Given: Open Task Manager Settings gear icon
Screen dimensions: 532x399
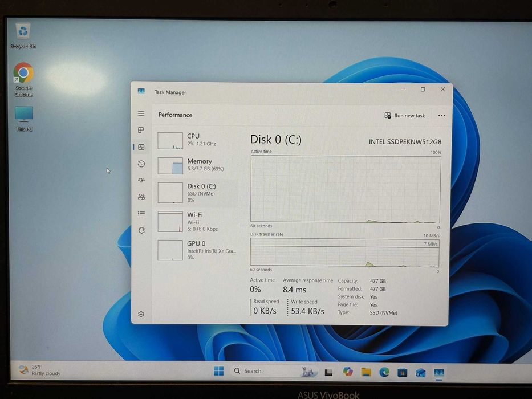Looking at the screenshot, I should tap(141, 314).
